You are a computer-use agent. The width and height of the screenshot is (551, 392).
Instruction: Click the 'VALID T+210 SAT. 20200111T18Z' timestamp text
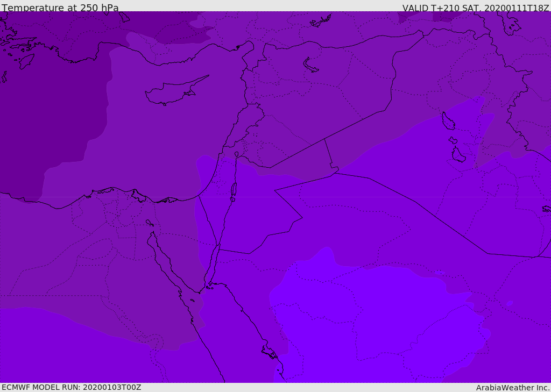(x=476, y=8)
